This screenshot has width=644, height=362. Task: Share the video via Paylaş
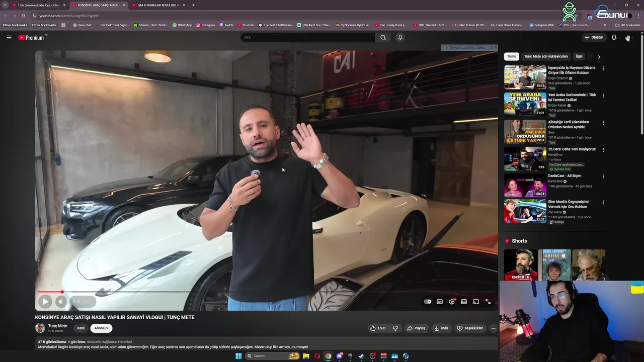[x=416, y=328]
